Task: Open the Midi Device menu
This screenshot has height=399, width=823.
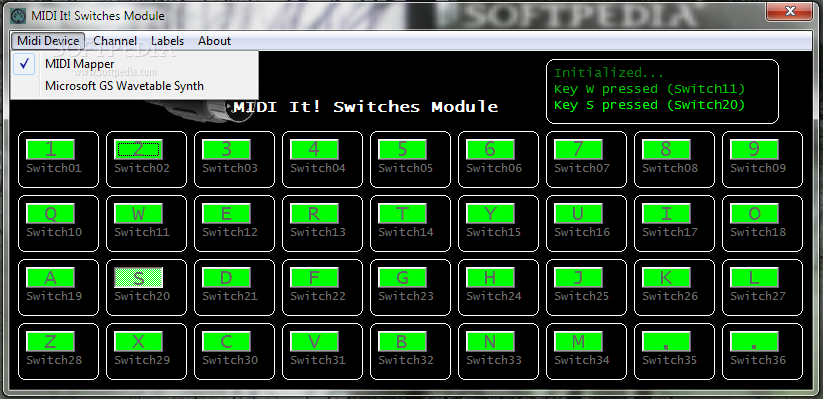Action: click(48, 41)
